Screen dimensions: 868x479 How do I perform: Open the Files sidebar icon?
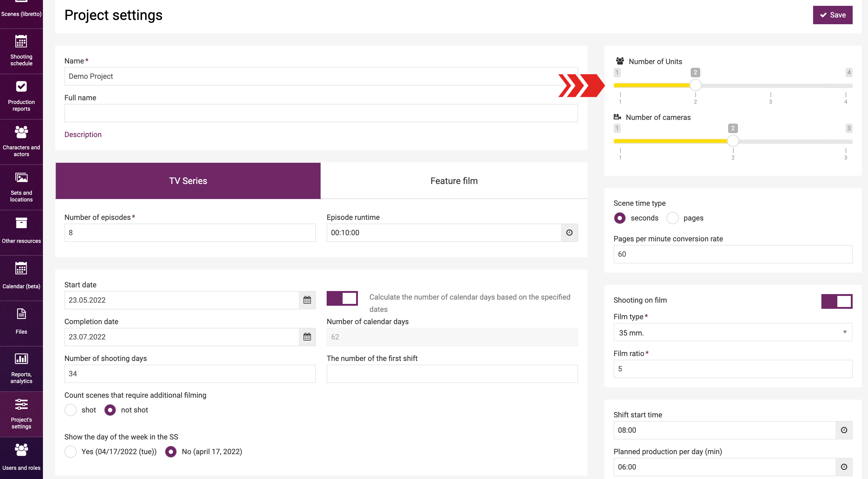(x=21, y=314)
